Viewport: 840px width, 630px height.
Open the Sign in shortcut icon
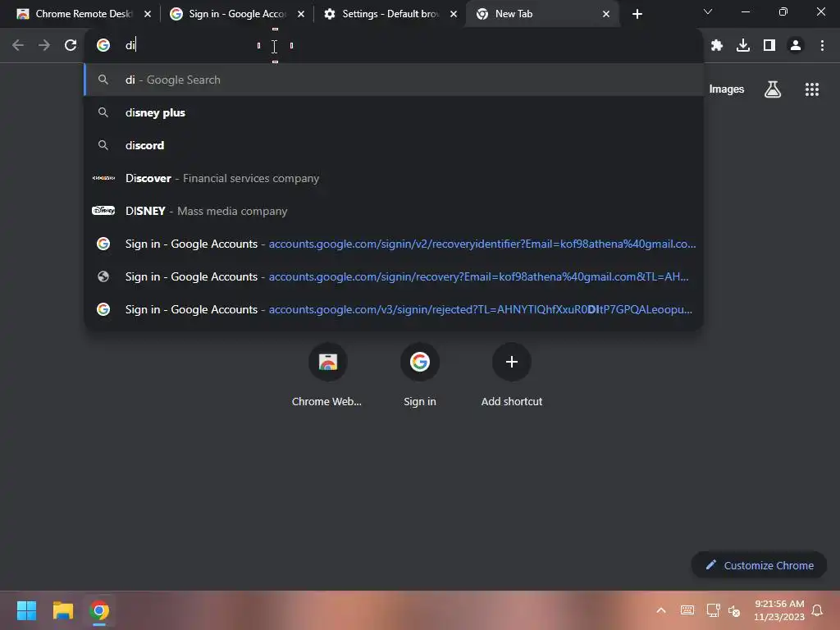[x=420, y=362]
